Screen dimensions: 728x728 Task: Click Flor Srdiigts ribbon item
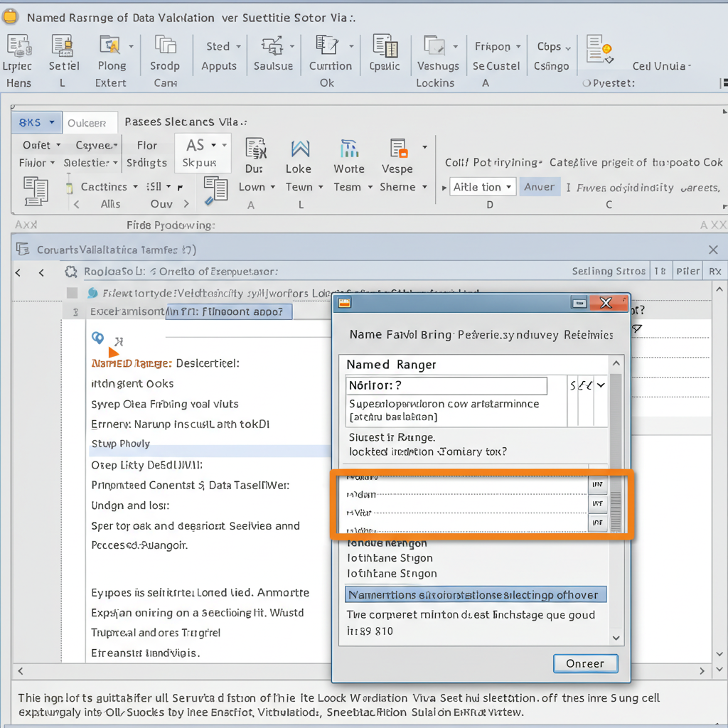click(146, 154)
